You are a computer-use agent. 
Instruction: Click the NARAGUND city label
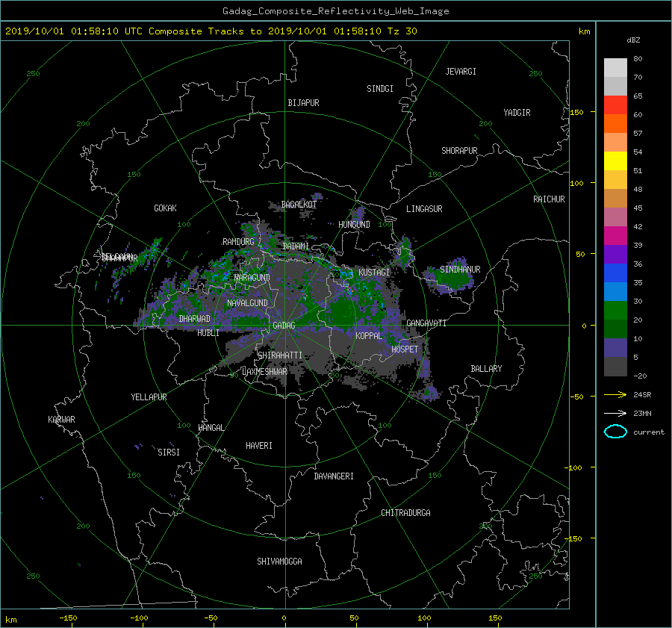[x=252, y=278]
